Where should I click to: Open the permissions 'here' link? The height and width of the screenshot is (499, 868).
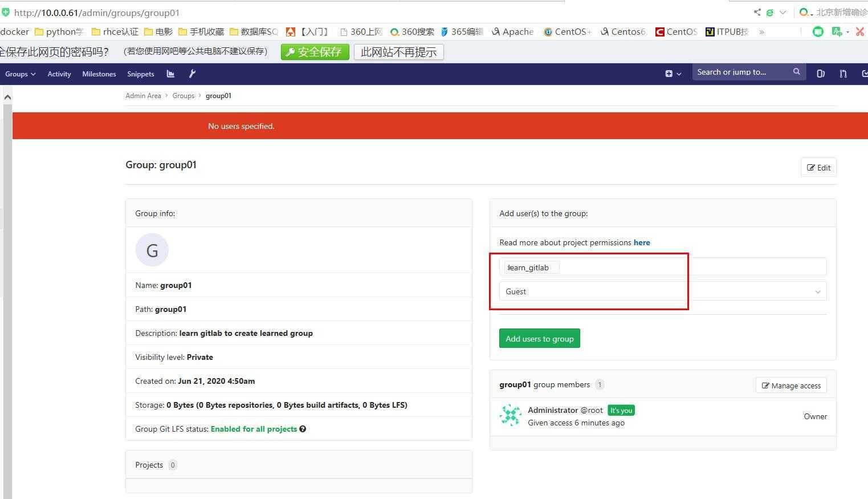(642, 242)
